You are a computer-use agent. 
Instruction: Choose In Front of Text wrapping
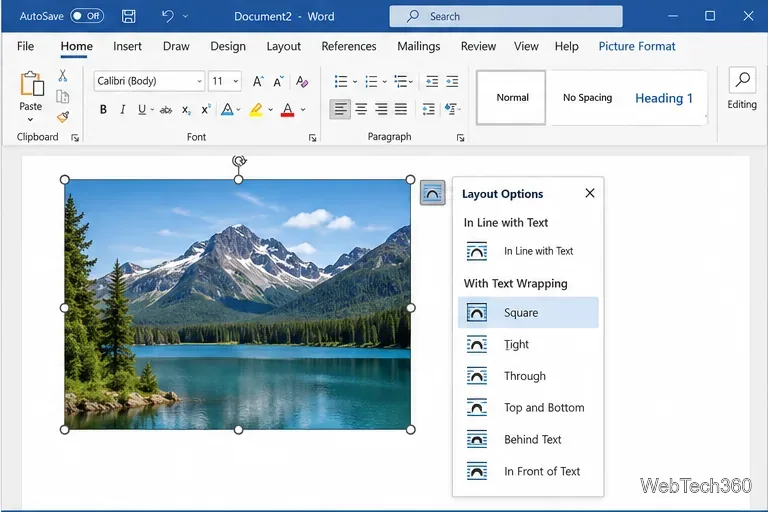(528, 471)
